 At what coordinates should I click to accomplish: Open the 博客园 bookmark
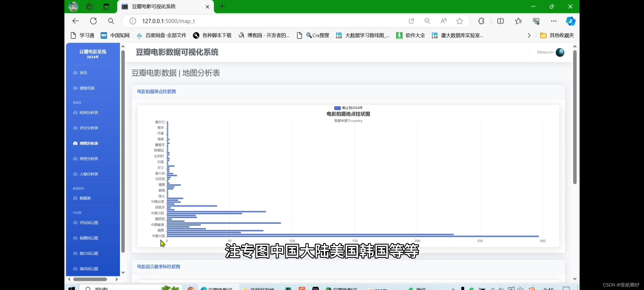264,35
